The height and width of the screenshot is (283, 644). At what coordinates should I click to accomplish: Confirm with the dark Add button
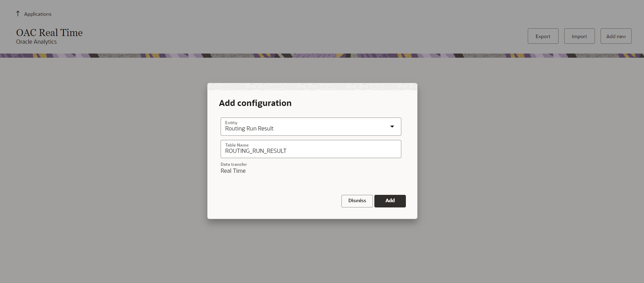tap(390, 201)
